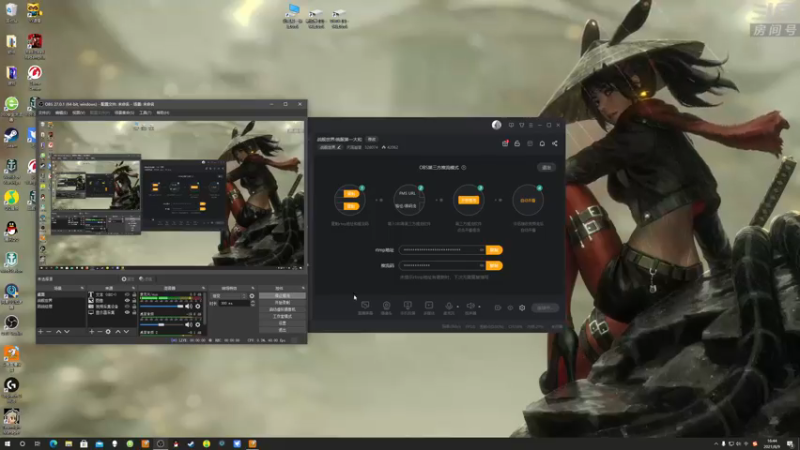Copy the stream key with orange button
Viewport: 800px width, 450px height.
click(x=494, y=265)
